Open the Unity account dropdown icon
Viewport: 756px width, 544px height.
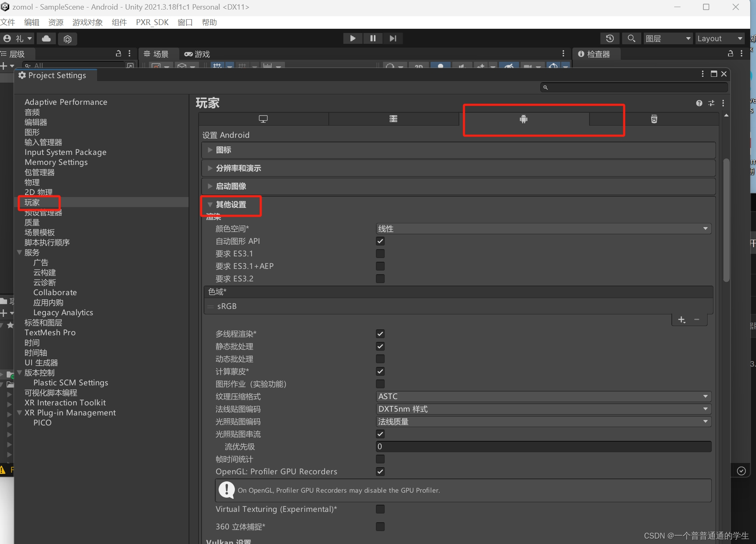17,39
